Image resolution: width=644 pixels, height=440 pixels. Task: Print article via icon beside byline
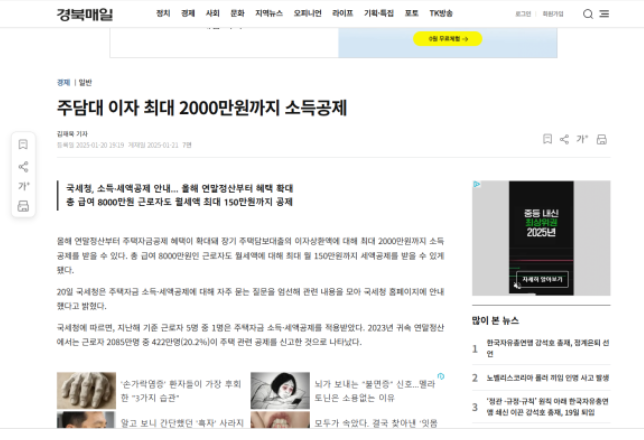coord(602,139)
